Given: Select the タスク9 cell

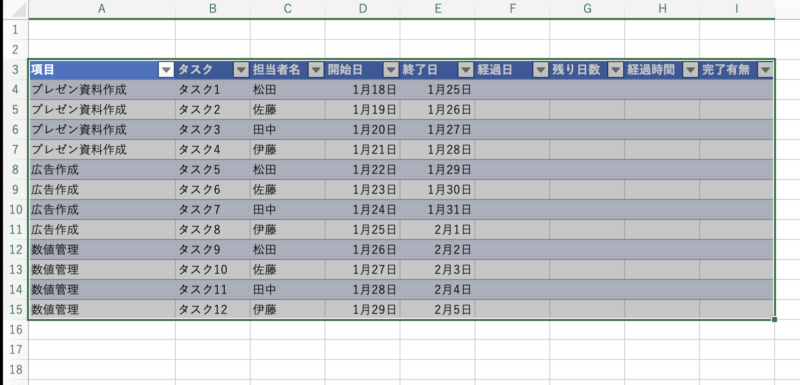Looking at the screenshot, I should 213,249.
